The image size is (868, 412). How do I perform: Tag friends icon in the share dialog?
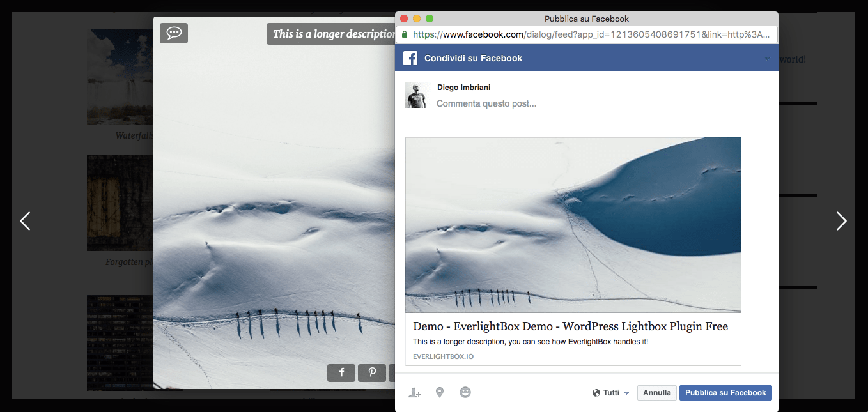(415, 393)
